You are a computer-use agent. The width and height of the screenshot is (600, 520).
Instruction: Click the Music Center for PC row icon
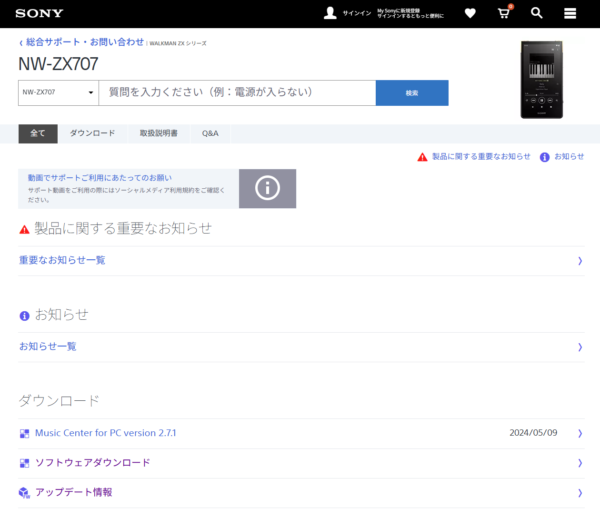point(24,433)
